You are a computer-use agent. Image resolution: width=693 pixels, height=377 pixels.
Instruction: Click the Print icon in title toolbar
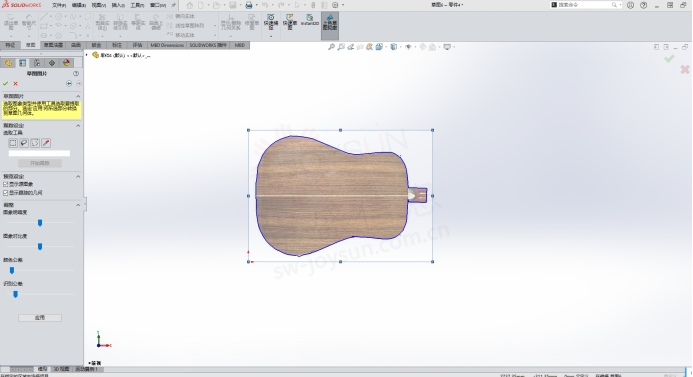[249, 5]
